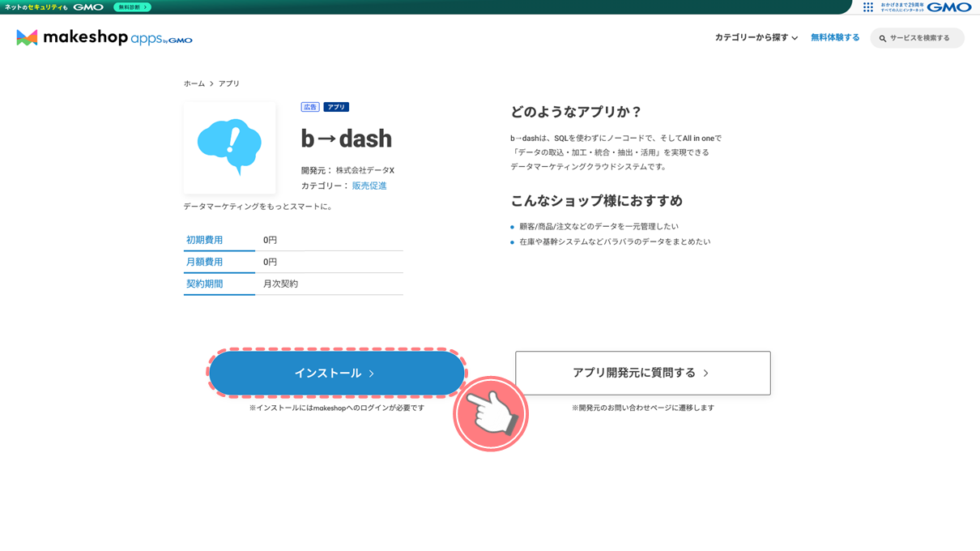Focus the サービスを検索する search field

(x=923, y=38)
